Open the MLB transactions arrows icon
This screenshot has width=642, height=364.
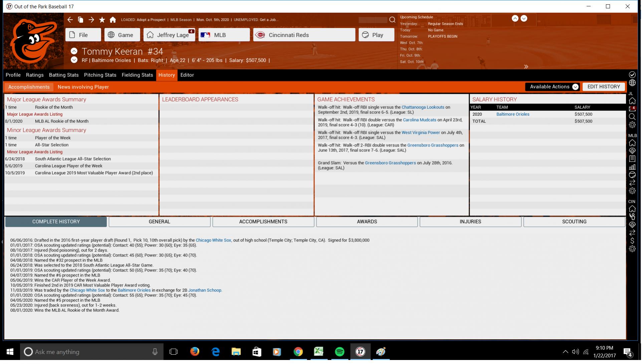tap(632, 183)
